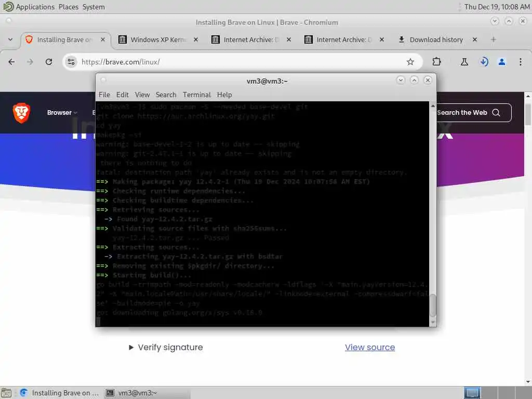Switch to Installing Brave taskbar entry
532x399 pixels.
tap(60, 393)
